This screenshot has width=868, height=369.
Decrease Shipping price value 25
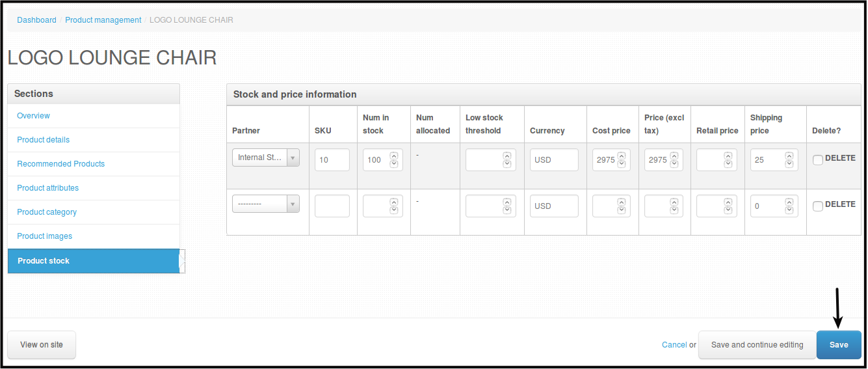coord(789,164)
